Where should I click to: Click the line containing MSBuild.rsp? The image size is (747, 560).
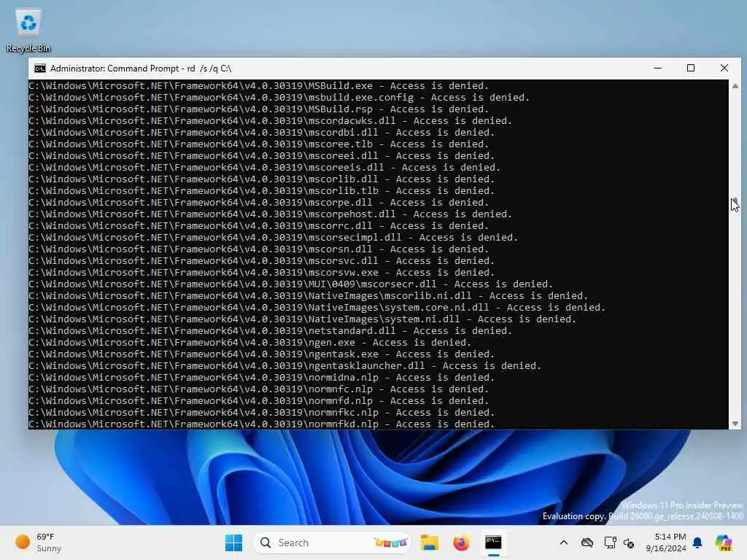(259, 109)
